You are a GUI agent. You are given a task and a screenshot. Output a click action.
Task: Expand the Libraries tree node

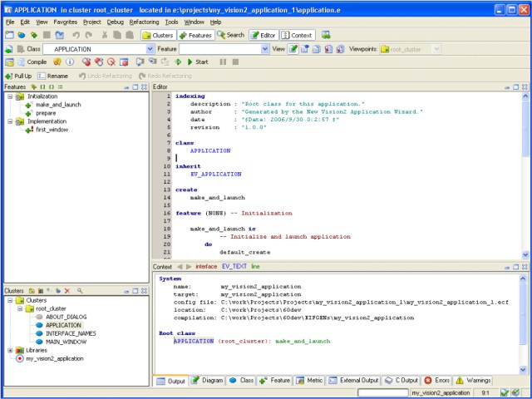[10, 350]
